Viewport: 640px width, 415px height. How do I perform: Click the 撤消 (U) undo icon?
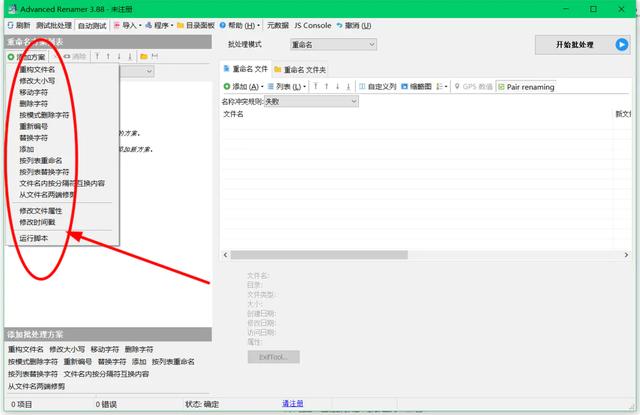(339, 25)
